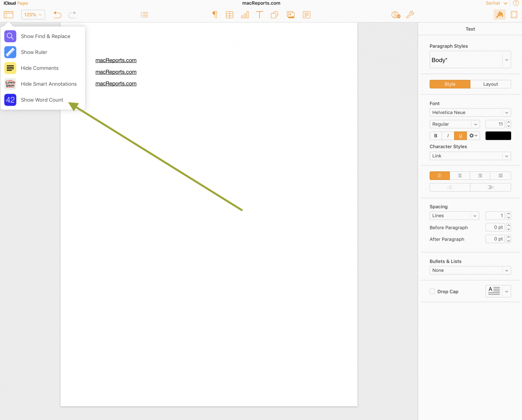Add a text box with T icon
Image resolution: width=522 pixels, height=420 pixels.
(x=259, y=15)
